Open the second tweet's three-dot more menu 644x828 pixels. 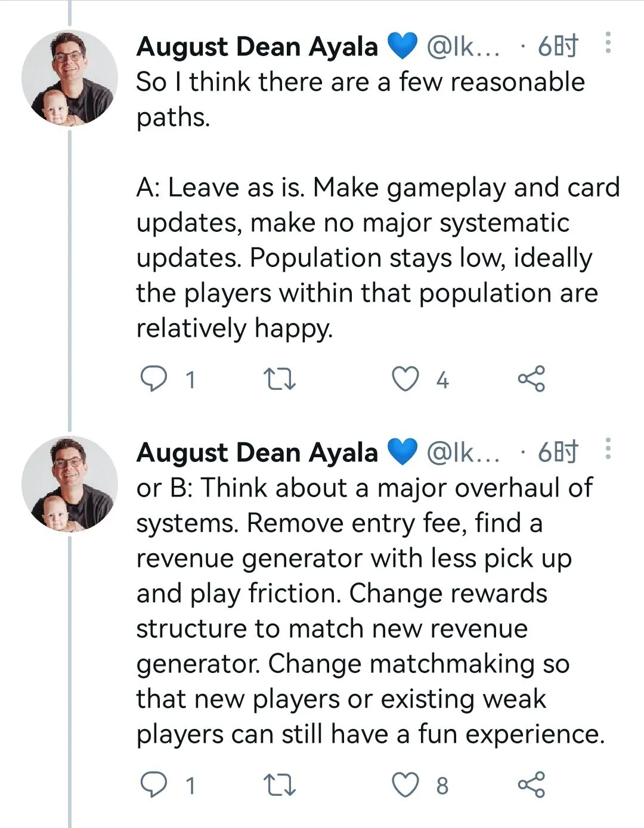608,449
